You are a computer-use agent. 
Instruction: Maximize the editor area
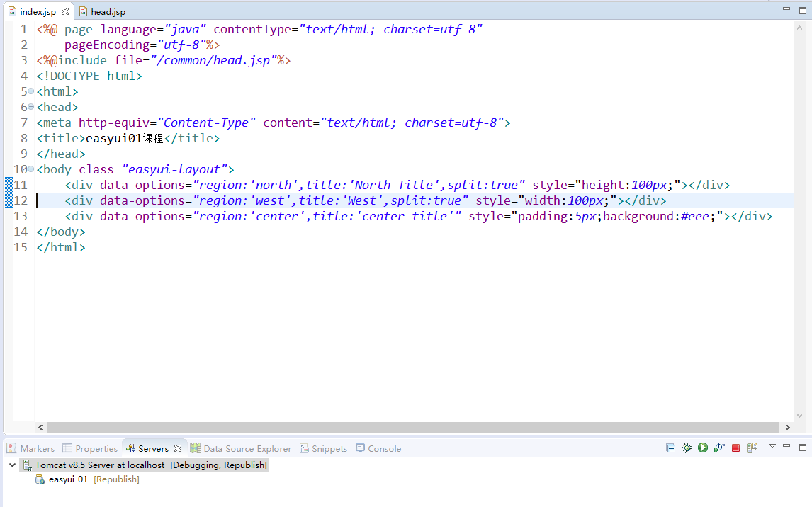803,11
